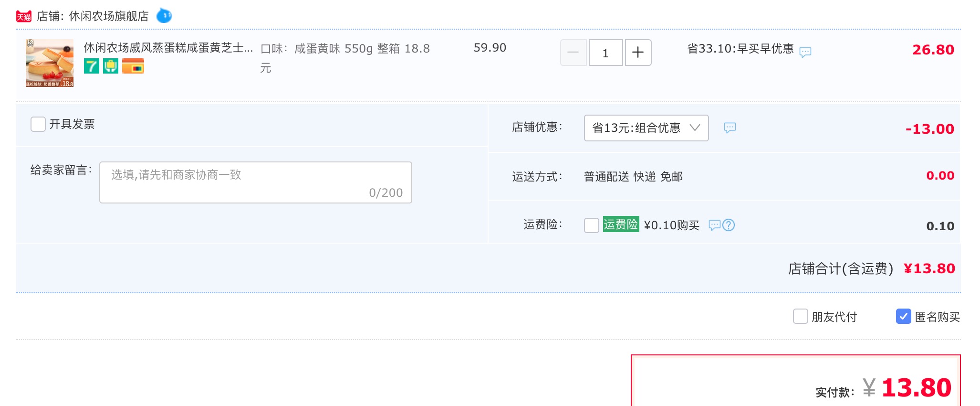This screenshot has width=980, height=406.
Task: Click the 省33.10:早买早优惠 discount text
Action: (x=740, y=49)
